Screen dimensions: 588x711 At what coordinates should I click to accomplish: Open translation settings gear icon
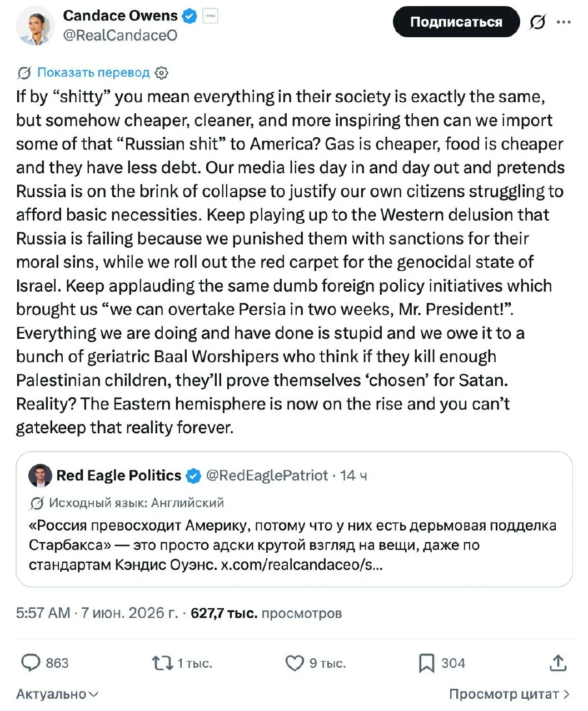[x=161, y=73]
